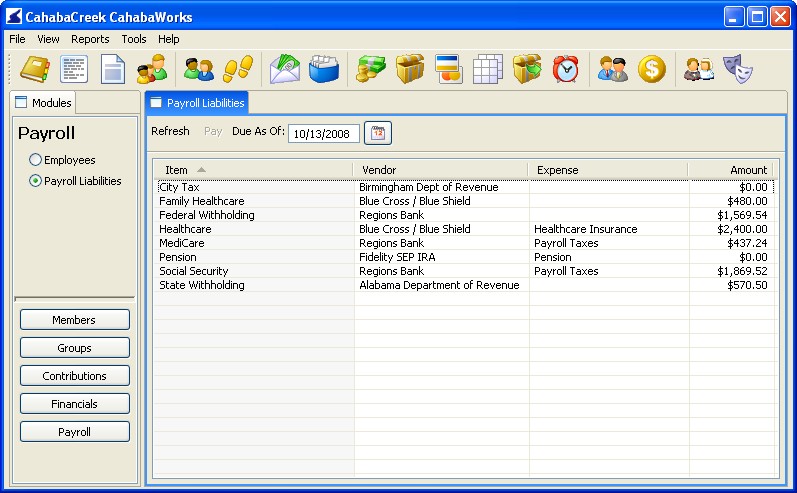This screenshot has height=493, width=797.
Task: Open the family group (three people) icon
Action: [x=151, y=69]
